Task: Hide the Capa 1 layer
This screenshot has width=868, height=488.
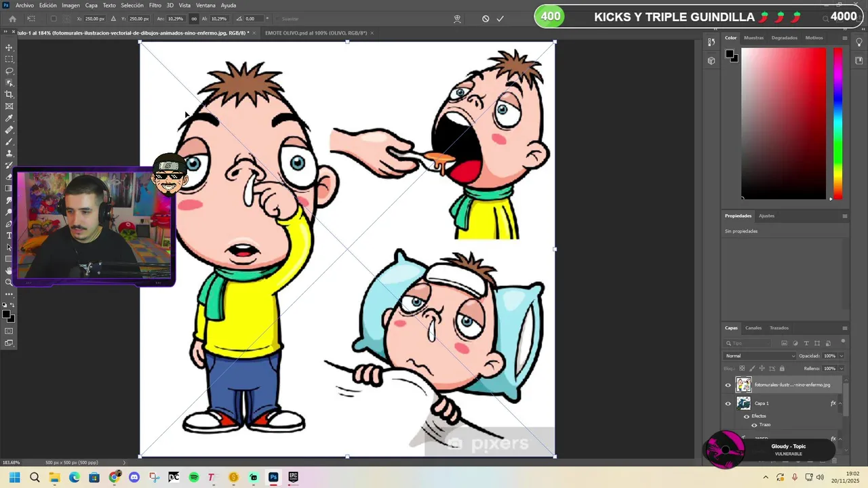Action: pyautogui.click(x=728, y=403)
